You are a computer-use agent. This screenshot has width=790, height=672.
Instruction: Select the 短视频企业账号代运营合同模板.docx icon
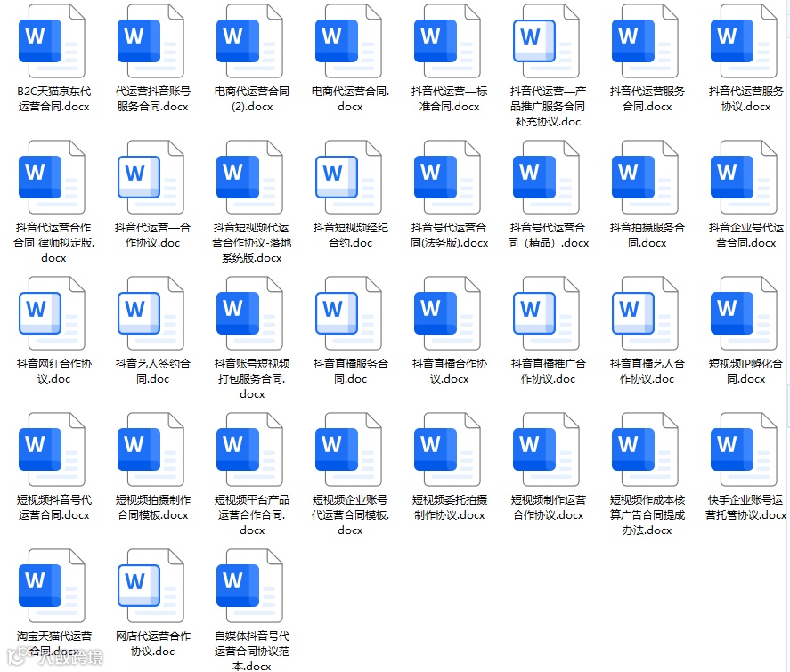pos(348,450)
